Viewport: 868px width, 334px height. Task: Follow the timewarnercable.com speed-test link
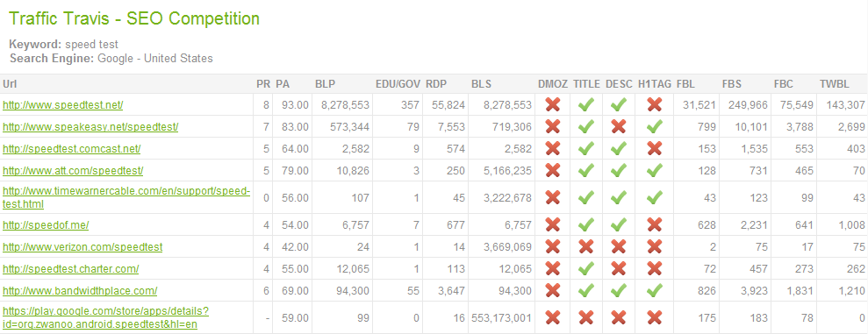coord(126,197)
